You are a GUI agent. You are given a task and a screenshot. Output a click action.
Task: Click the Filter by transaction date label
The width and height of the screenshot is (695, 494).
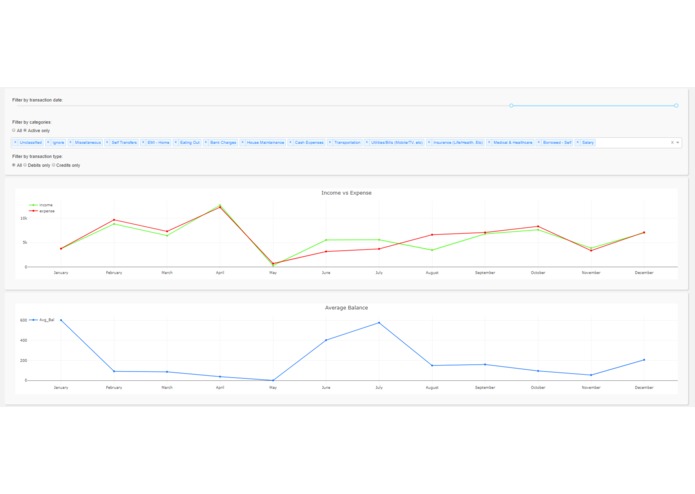click(38, 100)
